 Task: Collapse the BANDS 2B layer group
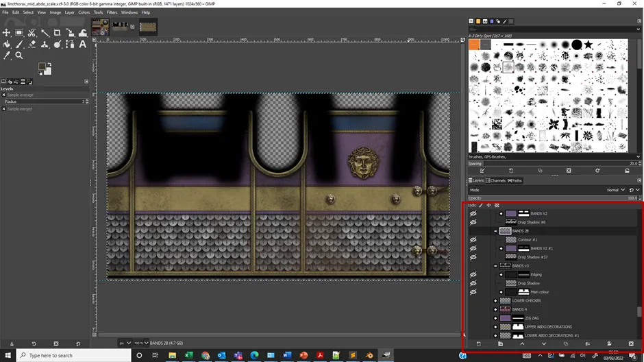pyautogui.click(x=495, y=231)
